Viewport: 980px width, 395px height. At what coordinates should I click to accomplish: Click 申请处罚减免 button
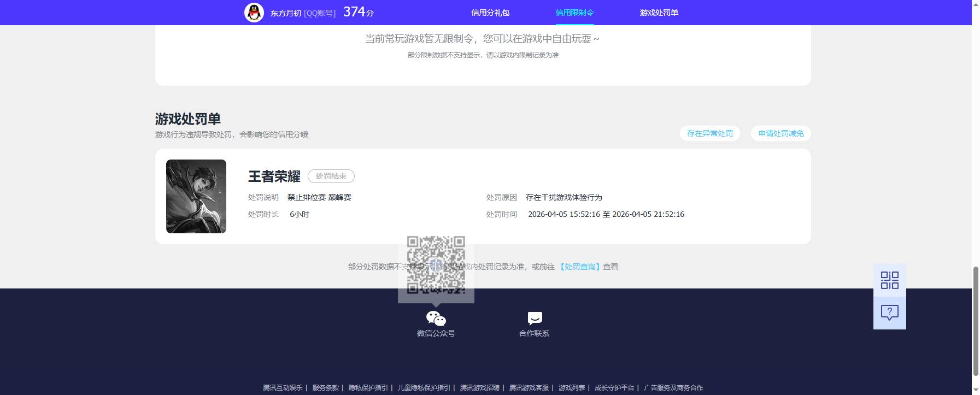point(781,133)
